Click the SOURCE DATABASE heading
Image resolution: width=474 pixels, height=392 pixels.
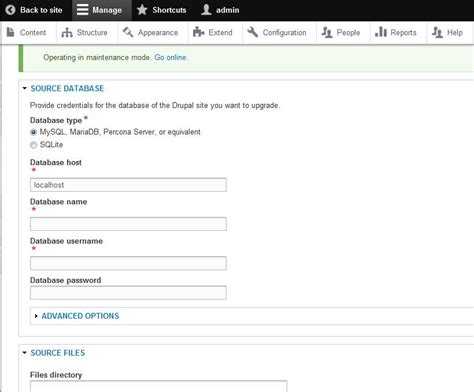[67, 88]
